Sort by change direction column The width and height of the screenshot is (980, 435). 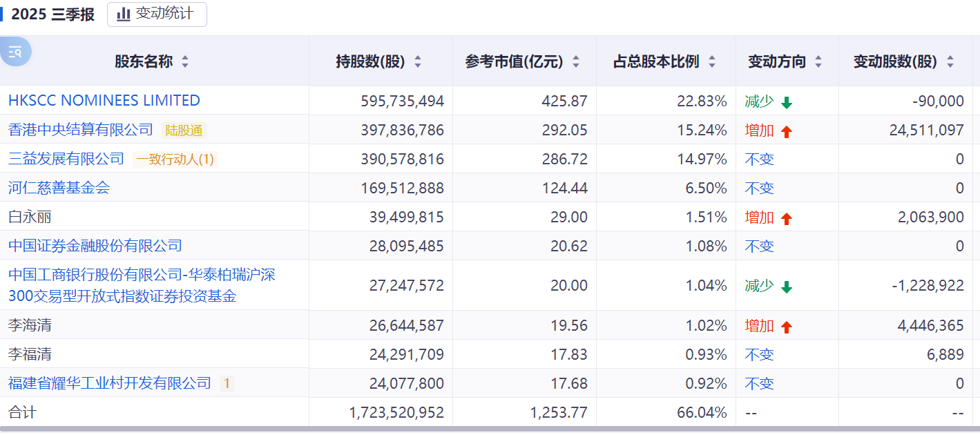(818, 62)
